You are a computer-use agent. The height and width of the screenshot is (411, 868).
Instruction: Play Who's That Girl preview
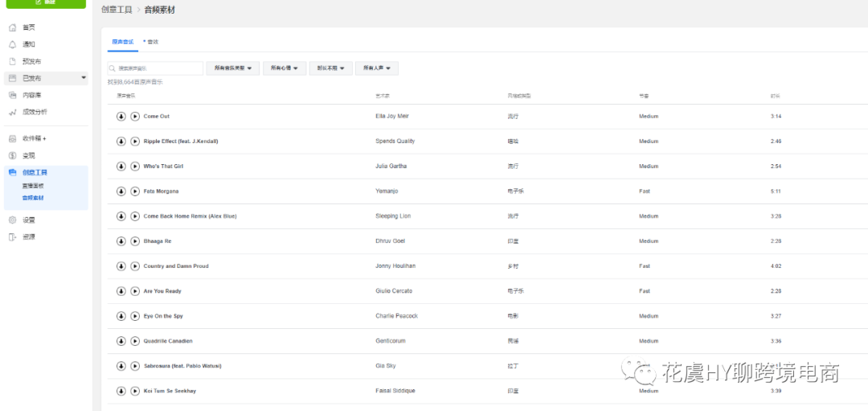(135, 166)
